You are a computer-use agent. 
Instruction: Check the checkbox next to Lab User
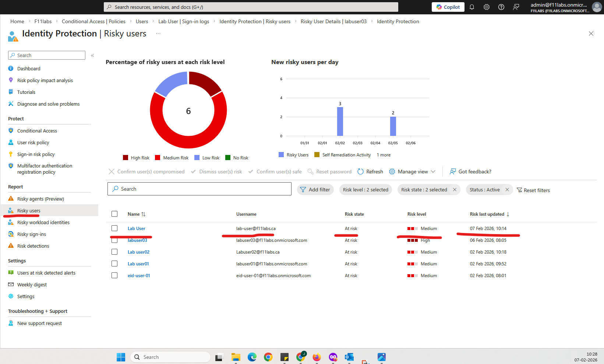click(114, 228)
